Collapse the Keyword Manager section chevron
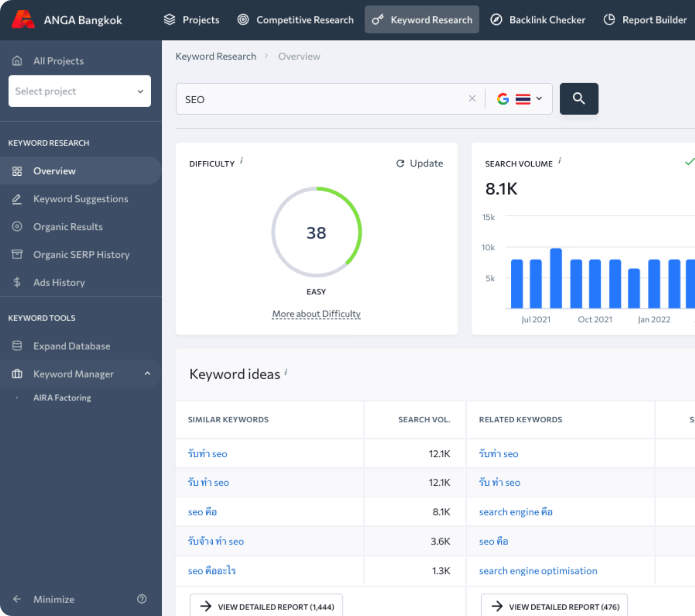Viewport: 695px width, 616px height. tap(147, 374)
